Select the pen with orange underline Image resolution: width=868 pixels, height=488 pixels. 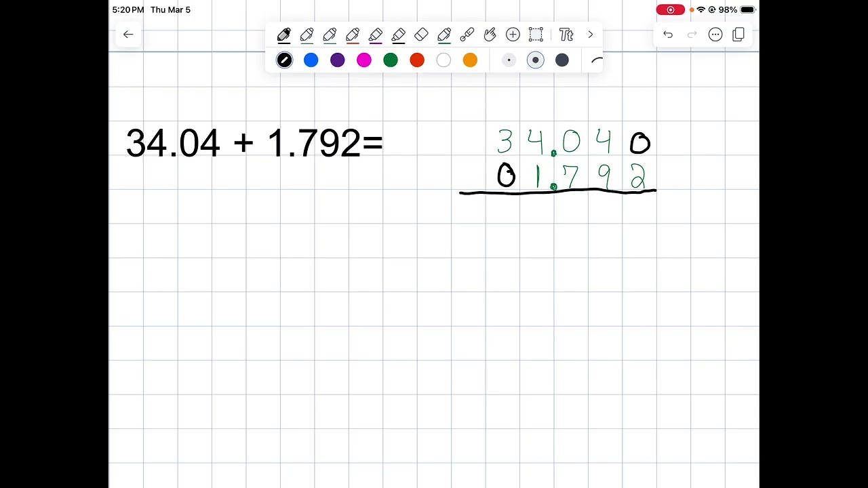353,35
